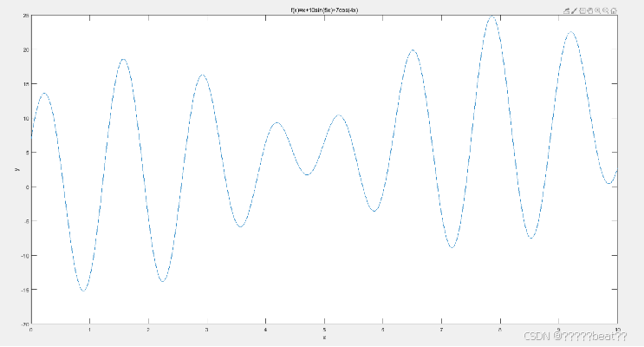644x347 pixels.
Task: Activate the Pan hand tool
Action: [x=589, y=10]
